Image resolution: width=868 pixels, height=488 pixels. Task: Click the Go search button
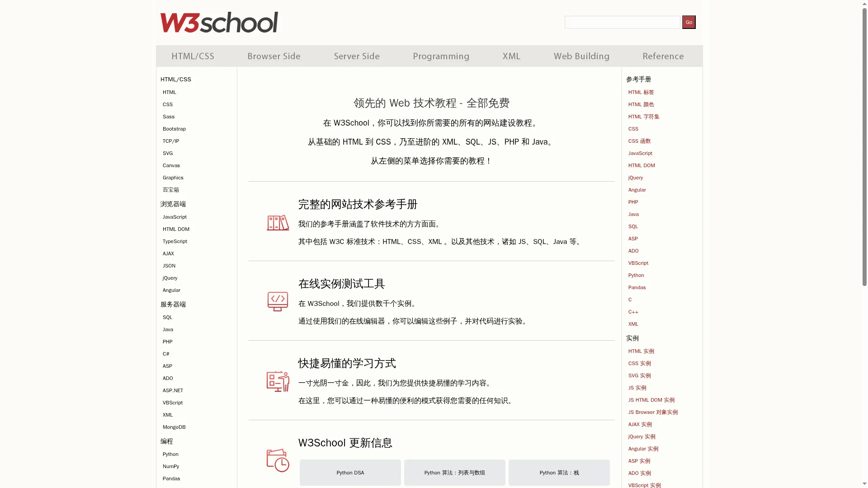689,22
